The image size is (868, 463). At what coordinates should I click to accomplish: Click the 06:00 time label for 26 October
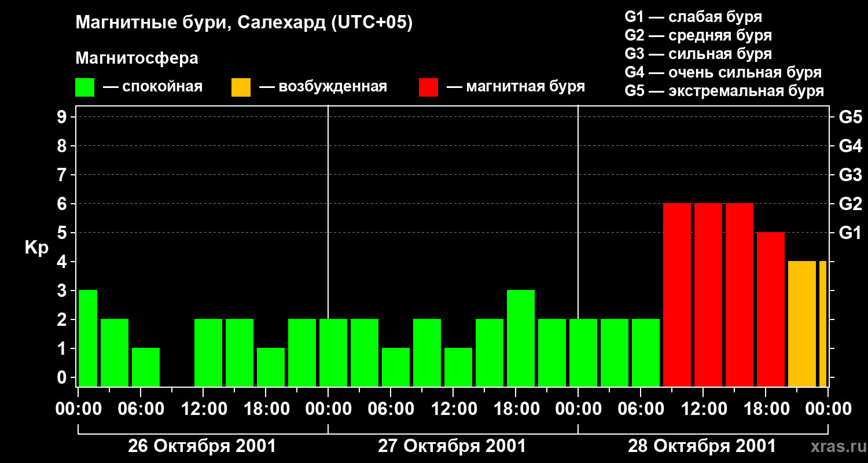tap(141, 409)
